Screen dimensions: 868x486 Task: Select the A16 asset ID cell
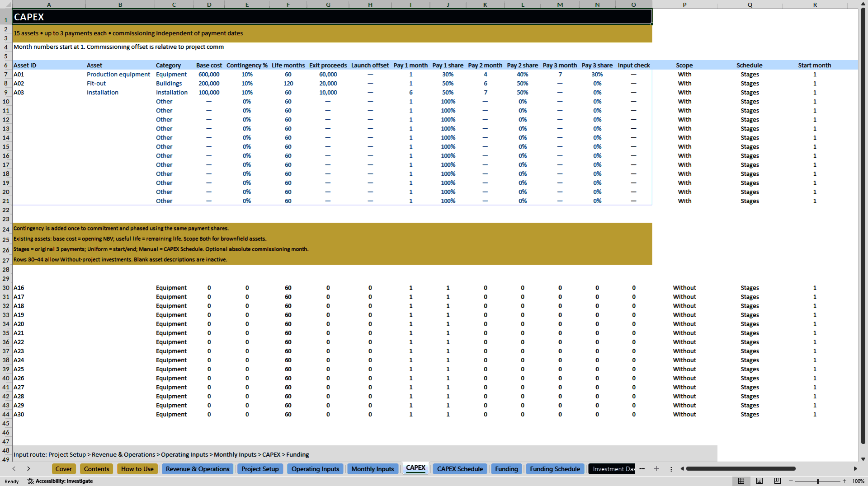point(49,288)
